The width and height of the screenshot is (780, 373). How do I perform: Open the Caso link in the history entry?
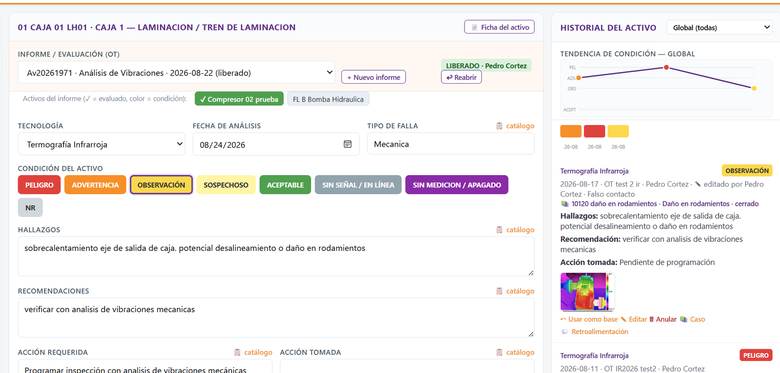(692, 319)
